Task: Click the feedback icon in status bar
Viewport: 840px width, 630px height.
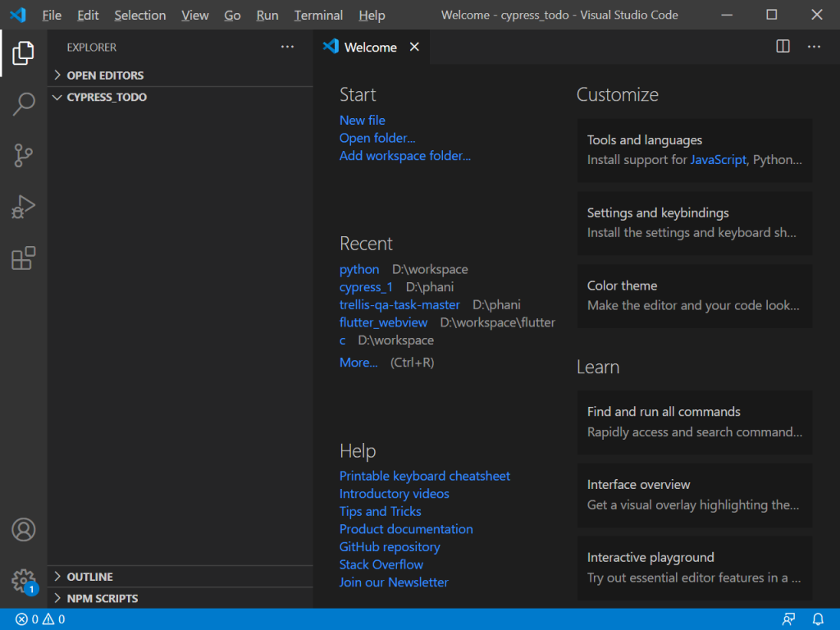Action: (x=788, y=619)
